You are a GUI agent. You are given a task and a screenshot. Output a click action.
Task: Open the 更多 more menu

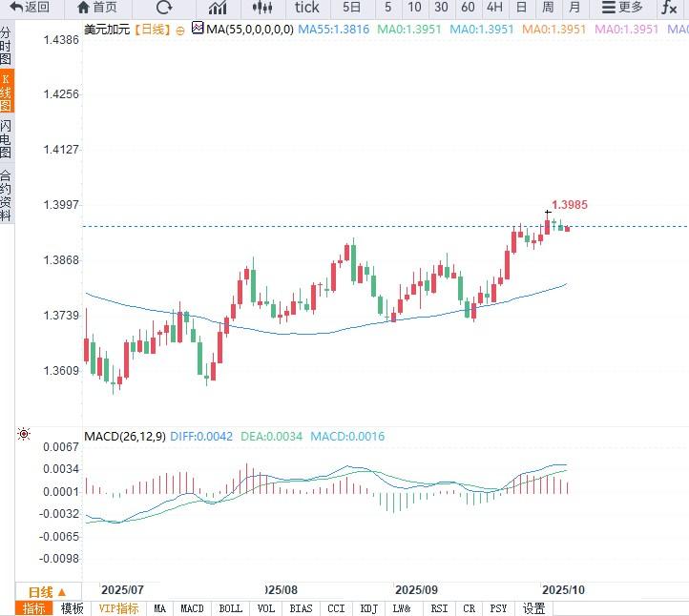(622, 8)
